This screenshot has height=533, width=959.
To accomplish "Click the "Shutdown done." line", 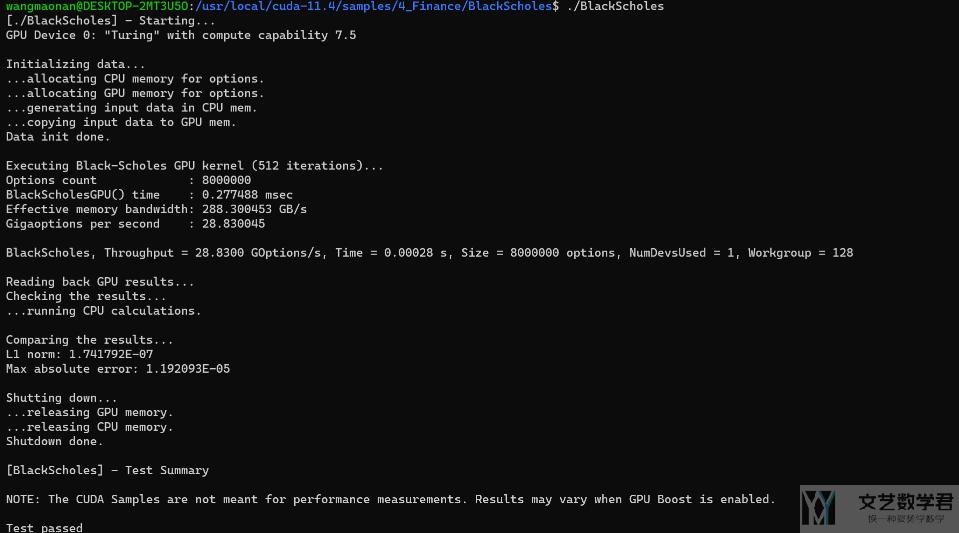I will pyautogui.click(x=55, y=441).
